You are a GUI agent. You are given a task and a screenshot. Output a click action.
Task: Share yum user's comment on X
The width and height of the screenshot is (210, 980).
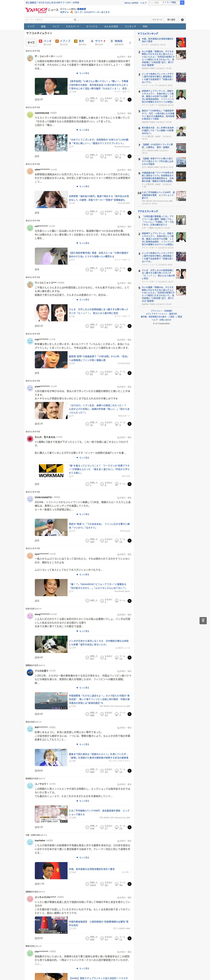coord(130,424)
